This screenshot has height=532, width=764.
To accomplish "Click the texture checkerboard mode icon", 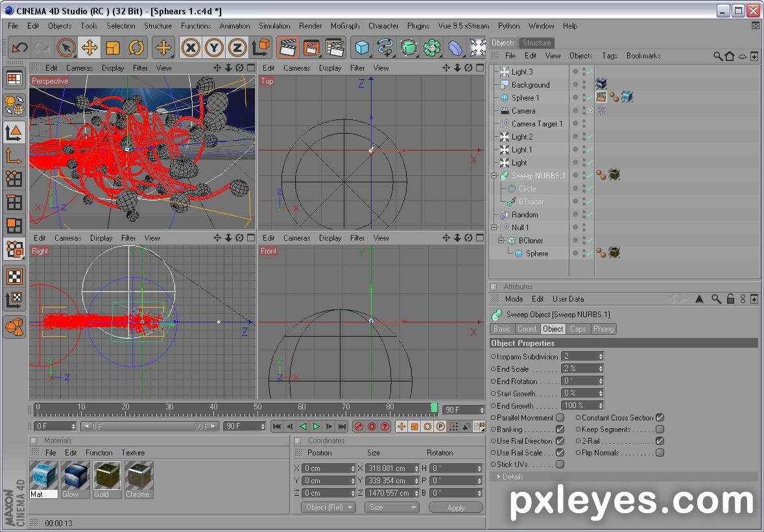I will [15, 276].
